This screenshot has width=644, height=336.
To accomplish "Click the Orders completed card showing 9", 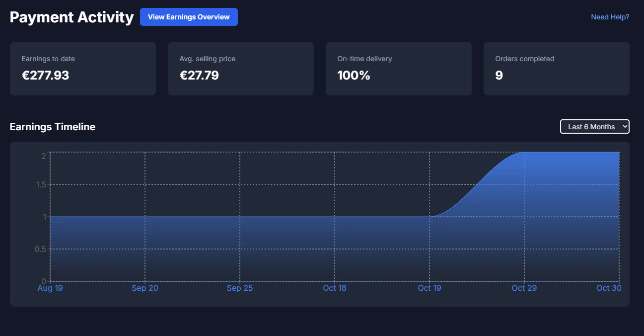I will [556, 68].
